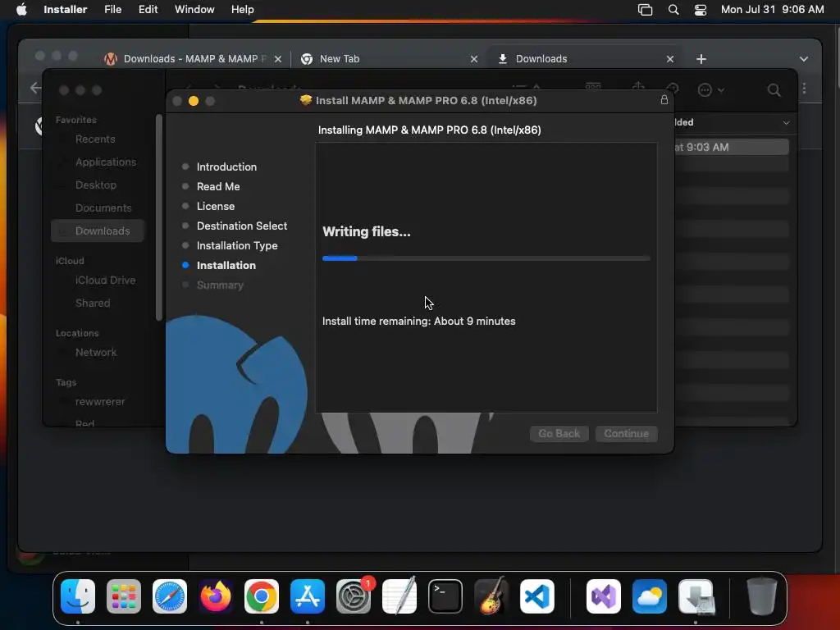This screenshot has height=630, width=840.
Task: Click the Go Back button
Action: coord(559,433)
